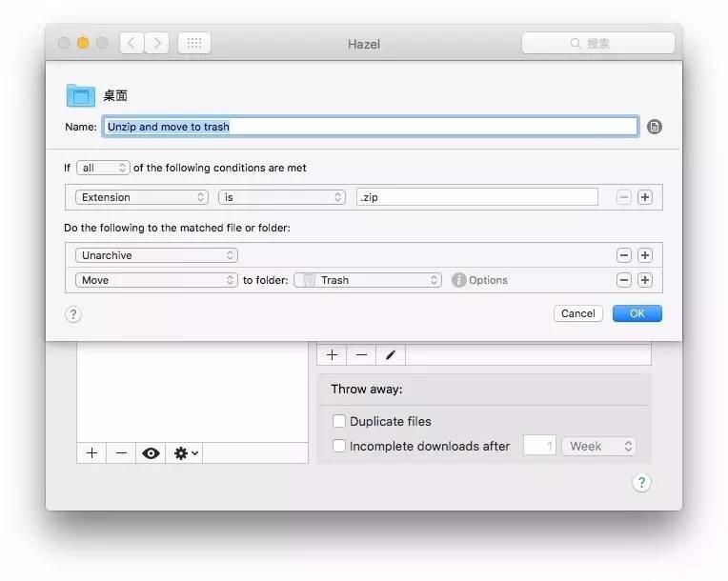728x581 pixels.
Task: Click the desktop folder icon in rule sheet
Action: pyautogui.click(x=80, y=95)
